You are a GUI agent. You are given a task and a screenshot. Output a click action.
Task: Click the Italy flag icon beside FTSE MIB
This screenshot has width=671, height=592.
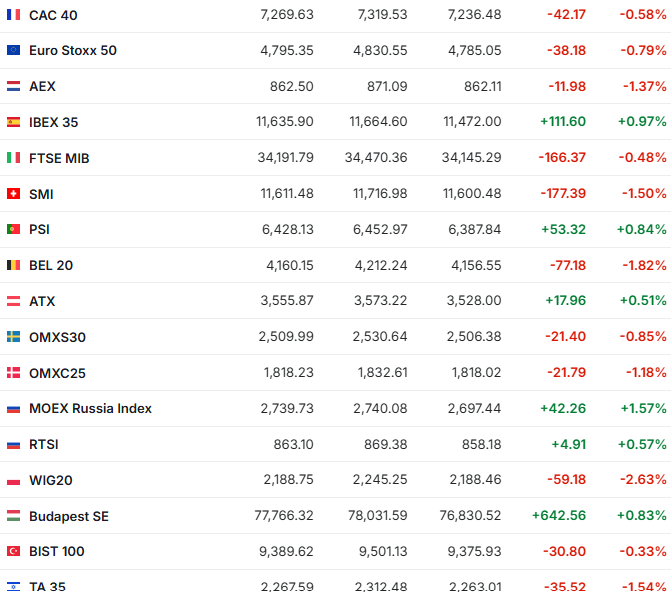click(13, 158)
